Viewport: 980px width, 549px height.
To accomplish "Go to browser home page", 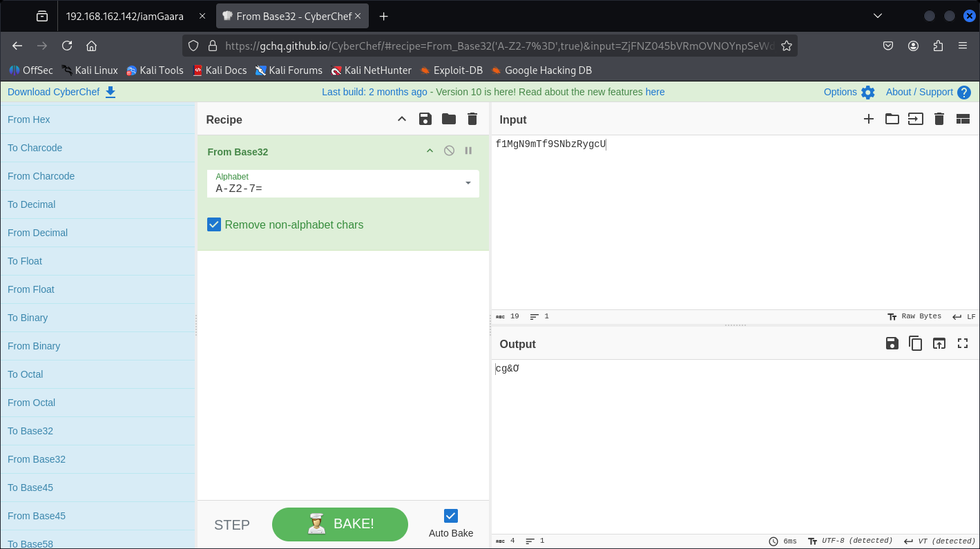I will pos(91,46).
